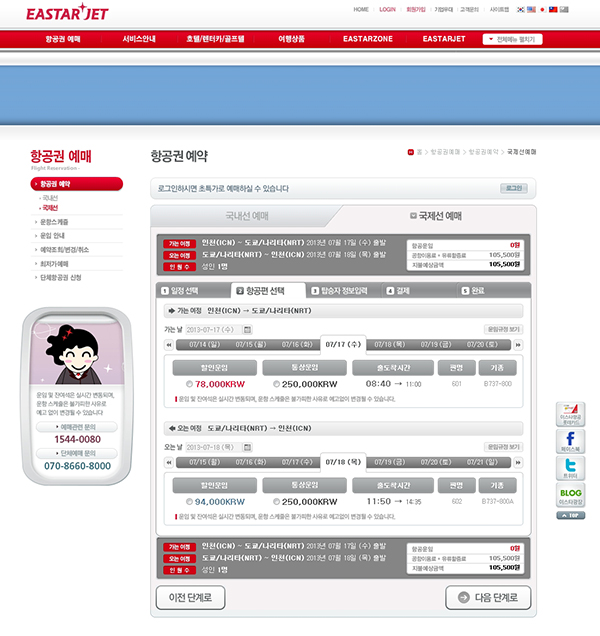Select the outbound 250,000KRW regular fare radio
The width and height of the screenshot is (600, 636).
point(276,384)
